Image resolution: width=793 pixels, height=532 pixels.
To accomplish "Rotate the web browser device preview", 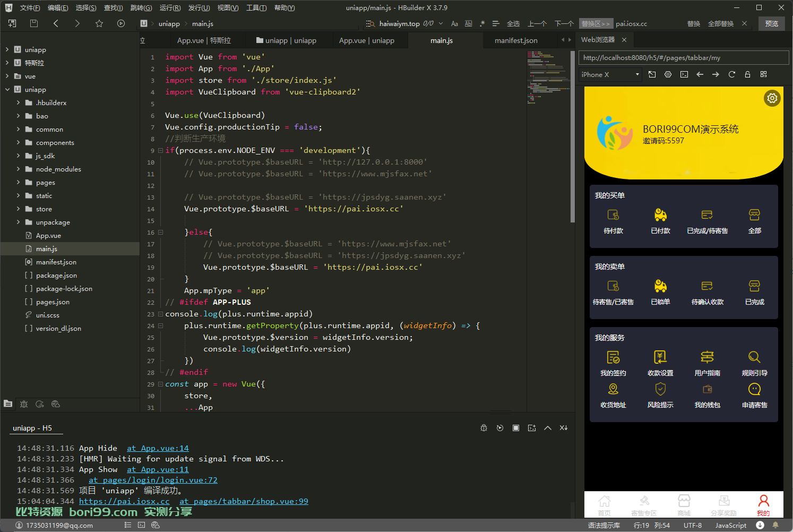I will (652, 74).
